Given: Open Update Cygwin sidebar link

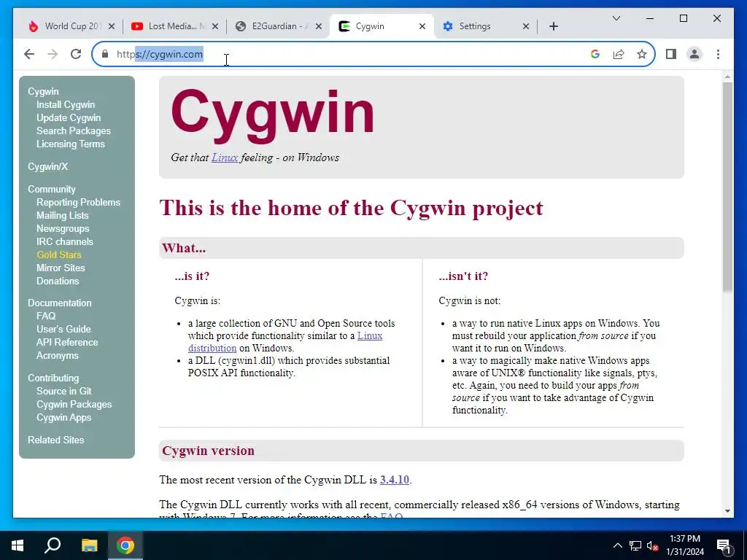Looking at the screenshot, I should tap(69, 117).
